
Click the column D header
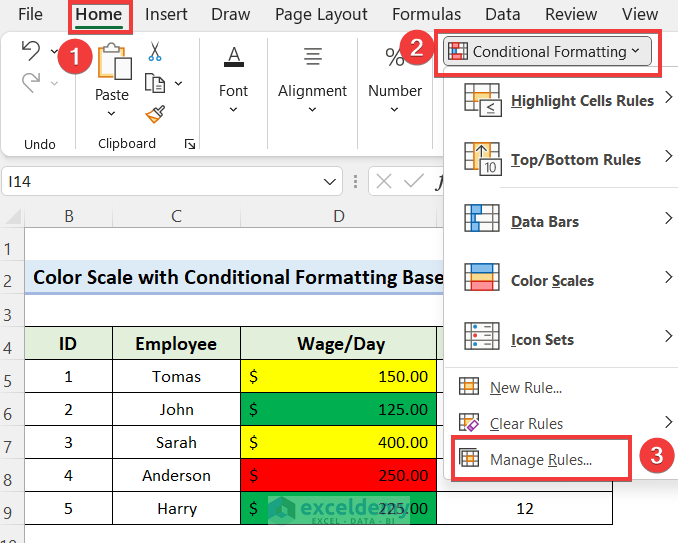coord(339,216)
